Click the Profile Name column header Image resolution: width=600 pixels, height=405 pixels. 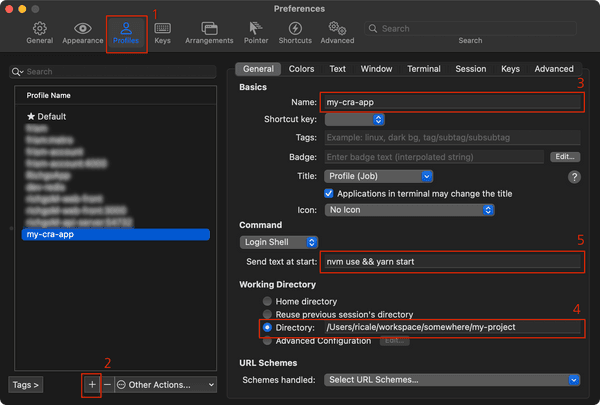pyautogui.click(x=116, y=95)
